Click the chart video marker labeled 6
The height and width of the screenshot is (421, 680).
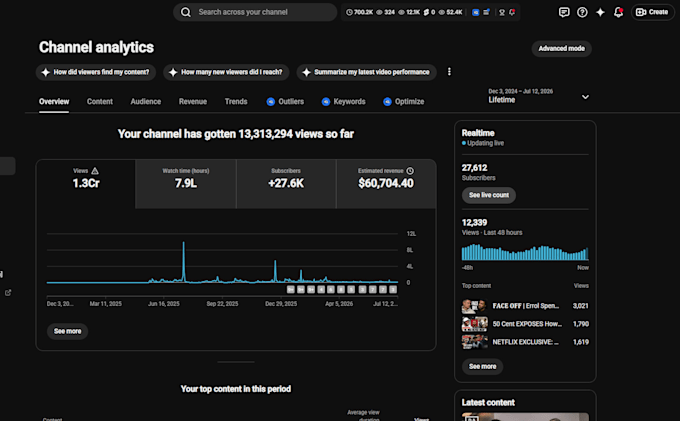point(330,289)
